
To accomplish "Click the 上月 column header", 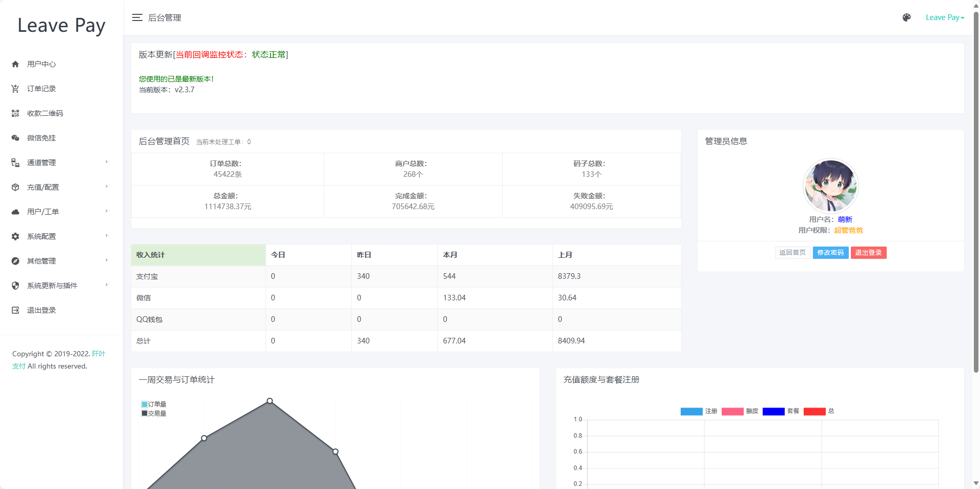I will click(565, 255).
